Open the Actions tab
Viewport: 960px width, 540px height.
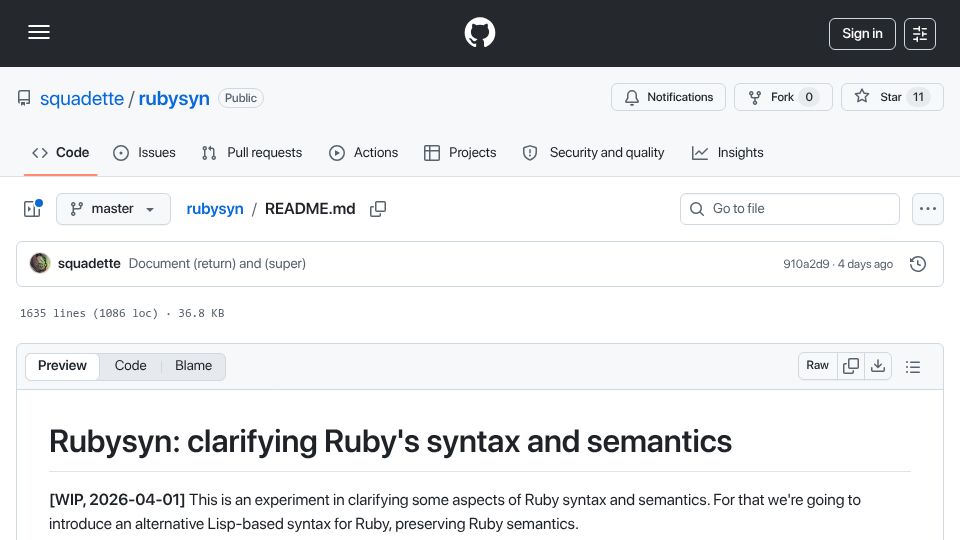364,152
